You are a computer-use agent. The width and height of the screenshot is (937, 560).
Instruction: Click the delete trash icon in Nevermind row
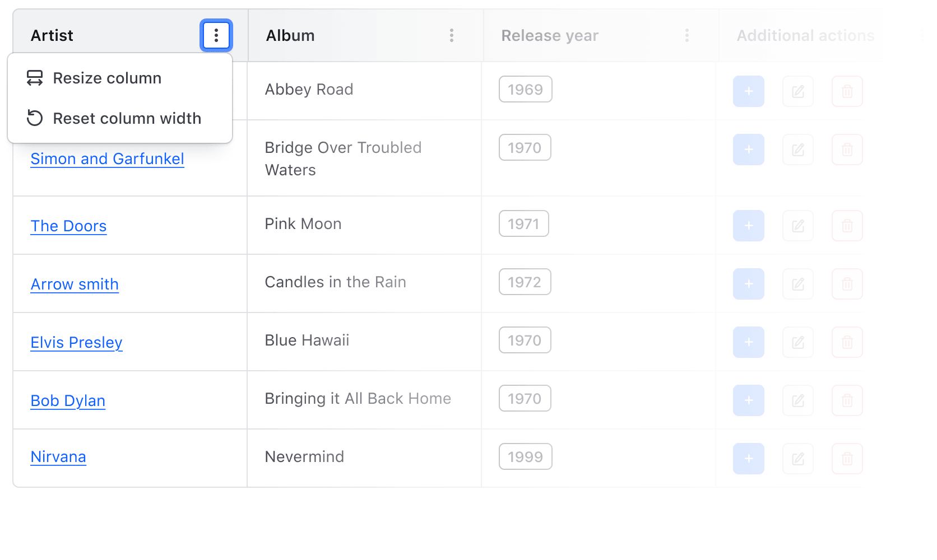click(x=847, y=459)
